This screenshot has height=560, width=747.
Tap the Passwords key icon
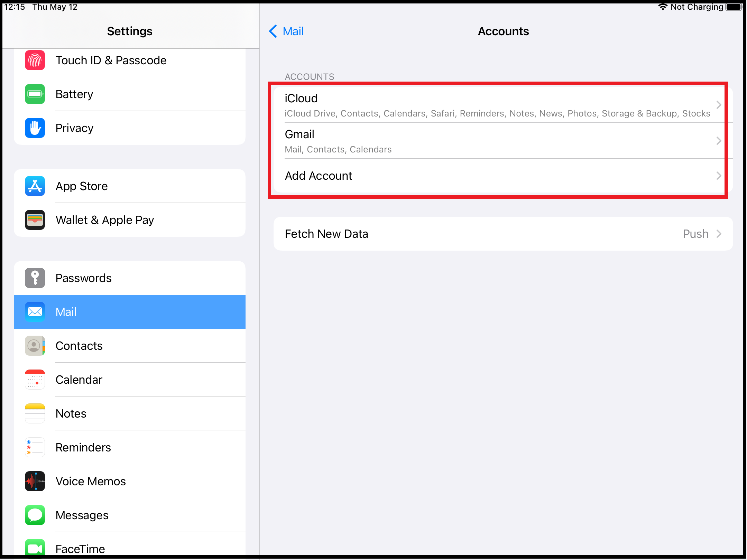tap(35, 278)
